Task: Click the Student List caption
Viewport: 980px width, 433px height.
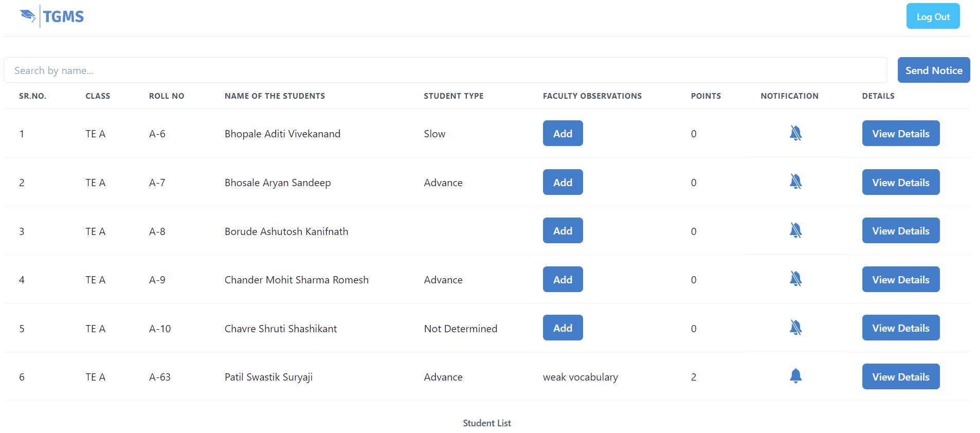Action: pos(487,423)
